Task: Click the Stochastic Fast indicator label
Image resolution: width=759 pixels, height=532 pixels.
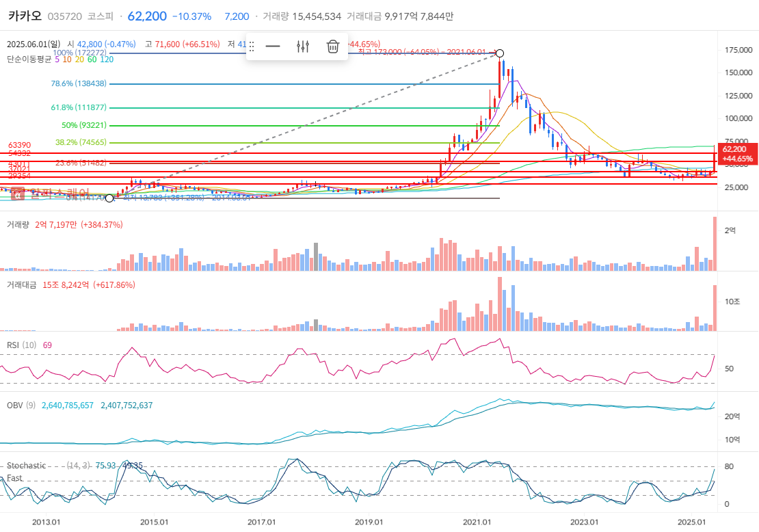Action: click(26, 472)
